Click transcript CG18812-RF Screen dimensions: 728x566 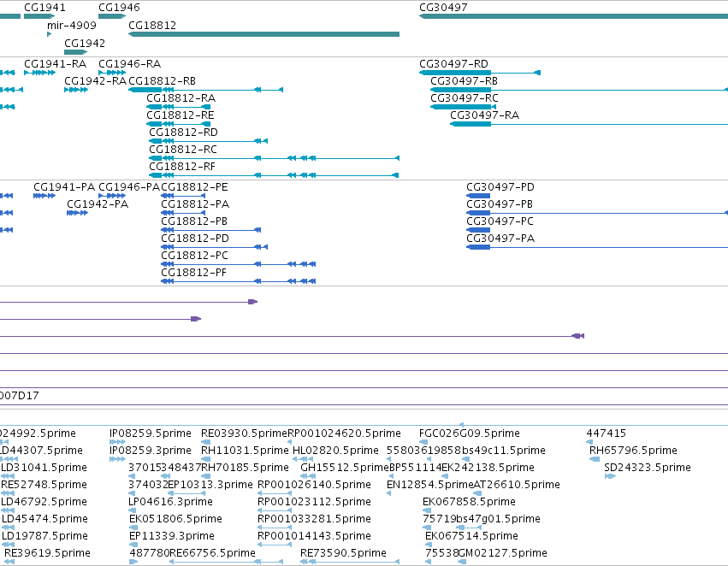point(182,167)
